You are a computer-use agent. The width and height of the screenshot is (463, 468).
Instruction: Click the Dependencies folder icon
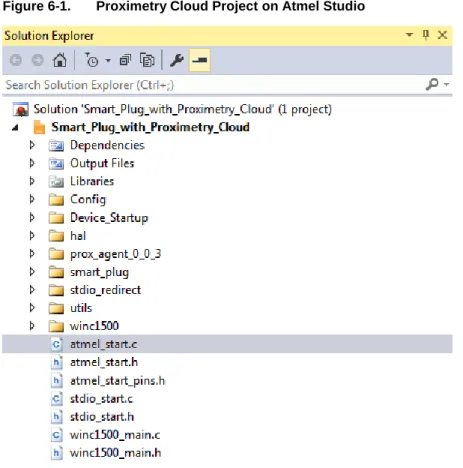[56, 146]
